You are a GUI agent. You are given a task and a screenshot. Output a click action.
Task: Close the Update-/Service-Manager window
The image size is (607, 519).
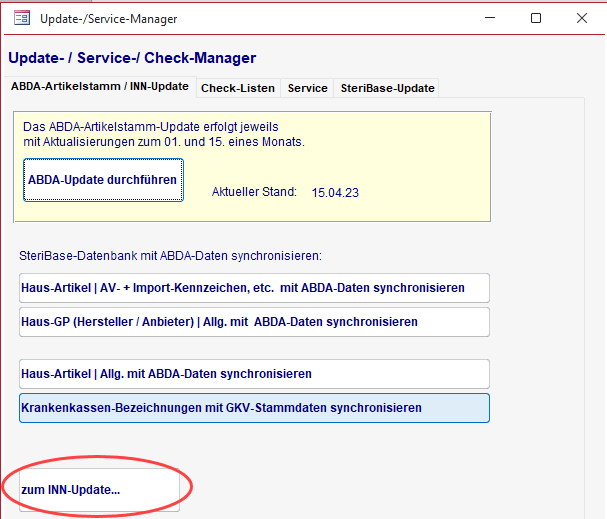pos(581,18)
